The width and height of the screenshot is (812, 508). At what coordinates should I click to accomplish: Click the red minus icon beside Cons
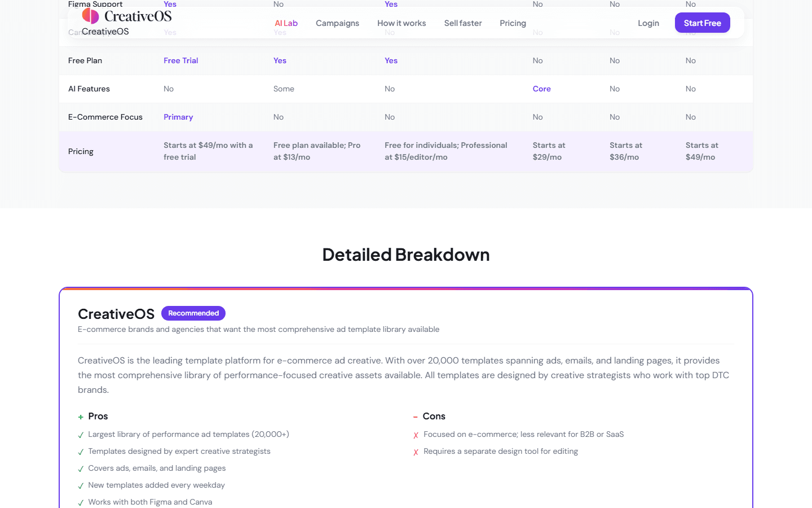point(416,417)
